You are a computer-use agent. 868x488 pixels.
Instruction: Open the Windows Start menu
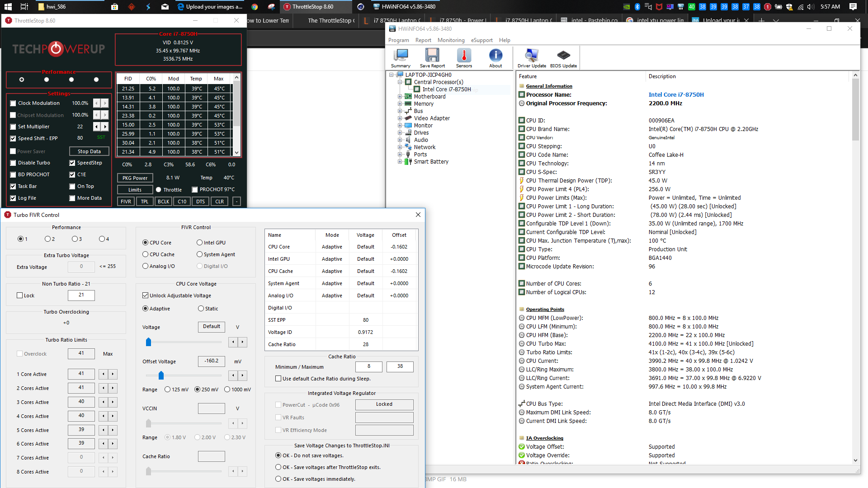click(x=8, y=7)
